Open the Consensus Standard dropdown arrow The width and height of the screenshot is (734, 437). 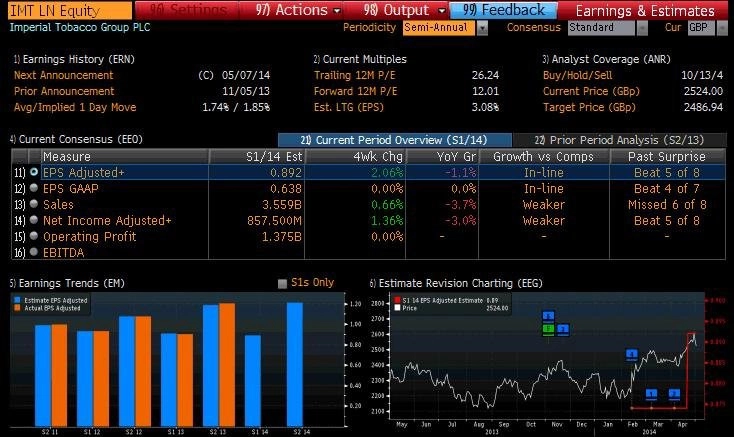pos(642,29)
